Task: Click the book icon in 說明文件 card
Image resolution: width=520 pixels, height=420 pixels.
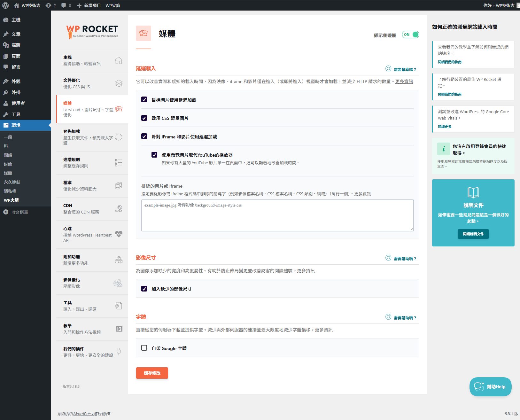Action: (473, 192)
